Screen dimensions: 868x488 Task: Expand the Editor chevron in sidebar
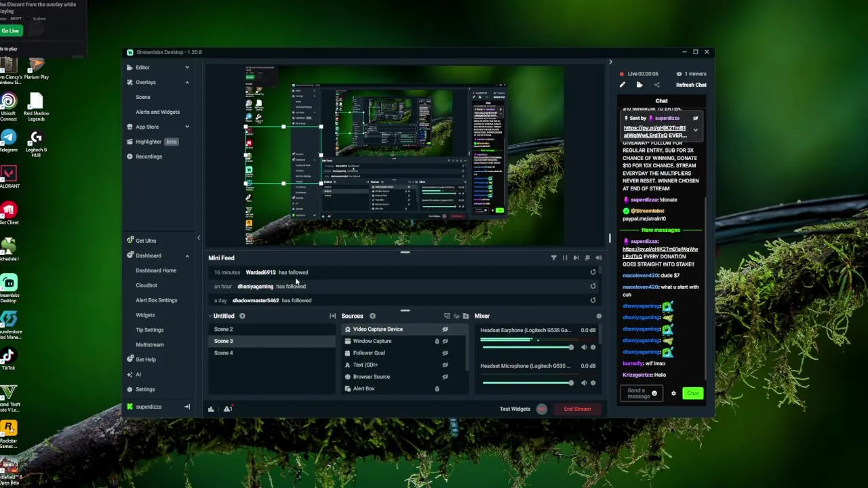(x=187, y=67)
